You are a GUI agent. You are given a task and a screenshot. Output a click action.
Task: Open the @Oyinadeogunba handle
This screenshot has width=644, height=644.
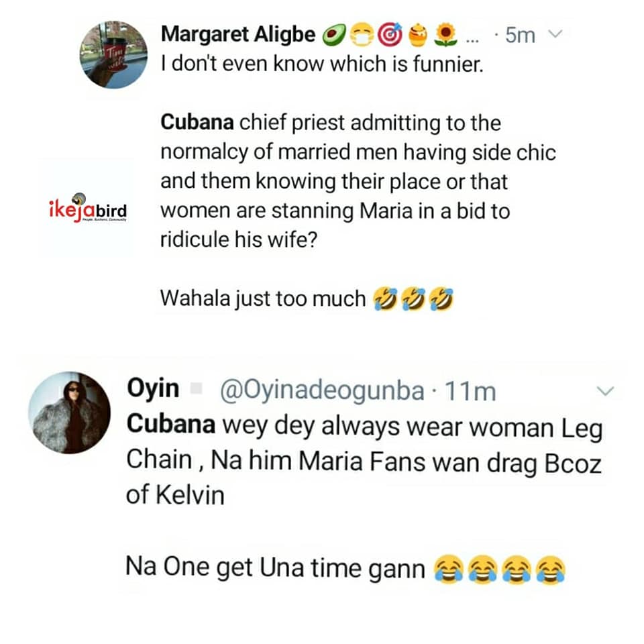coord(321,390)
